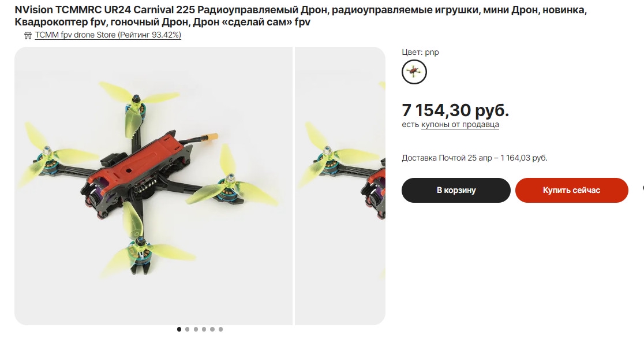Screen dimensions: 644x357
Task: Go to the last carousel dot
Action: [220, 329]
